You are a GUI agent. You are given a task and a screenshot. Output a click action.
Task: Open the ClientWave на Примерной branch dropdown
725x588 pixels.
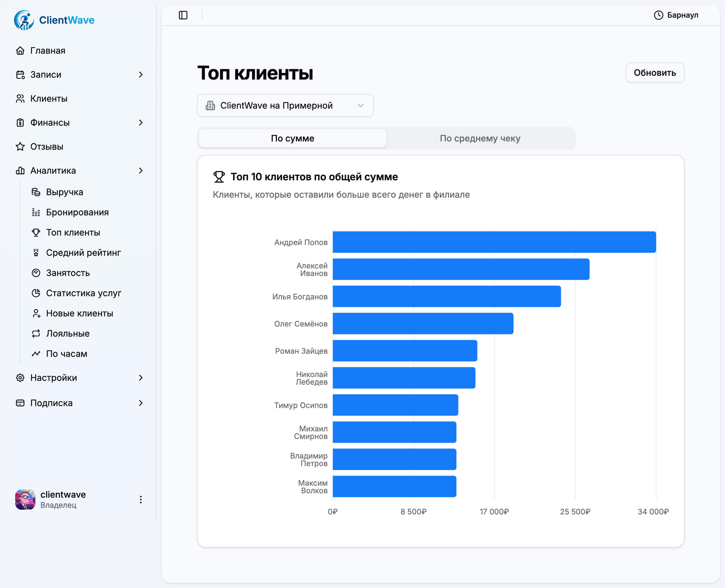(x=285, y=106)
